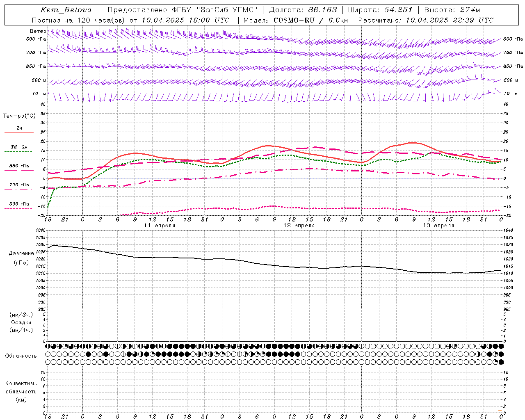Click the '12 апреля' date label
Viewport: 525px width, 420px height.
pos(299,226)
